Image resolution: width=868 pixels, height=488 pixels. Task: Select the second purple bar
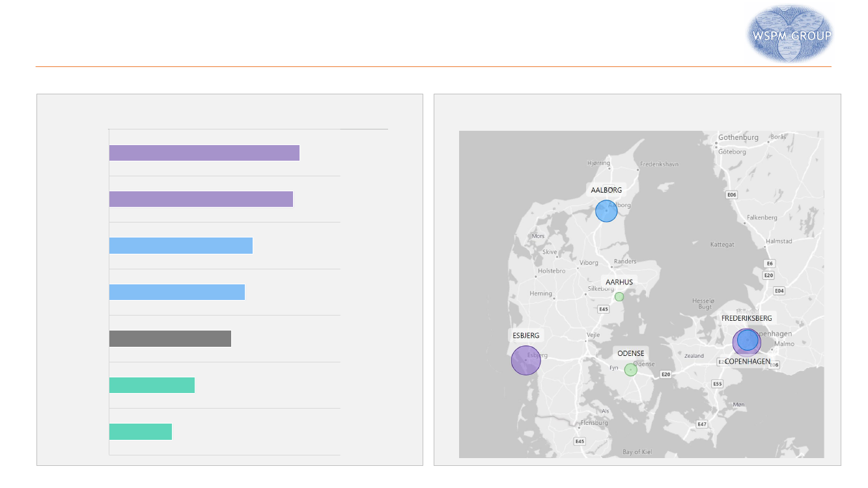point(201,199)
